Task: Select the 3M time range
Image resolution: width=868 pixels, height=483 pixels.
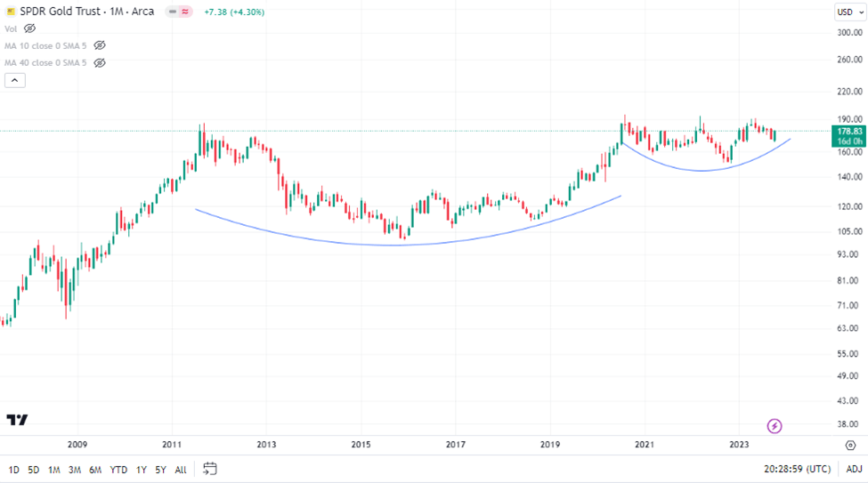Action: pyautogui.click(x=75, y=470)
